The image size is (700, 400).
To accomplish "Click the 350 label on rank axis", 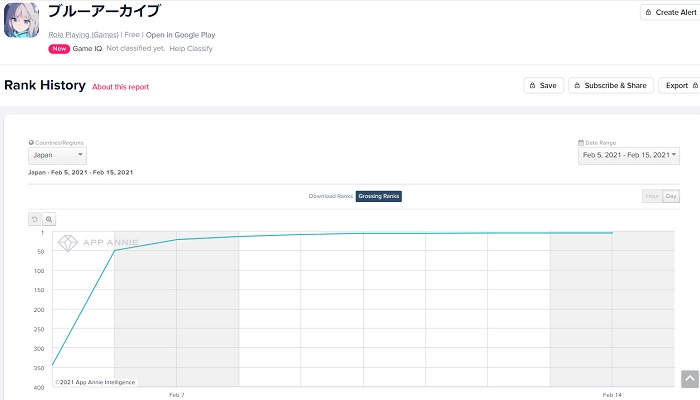I will pos(39,368).
